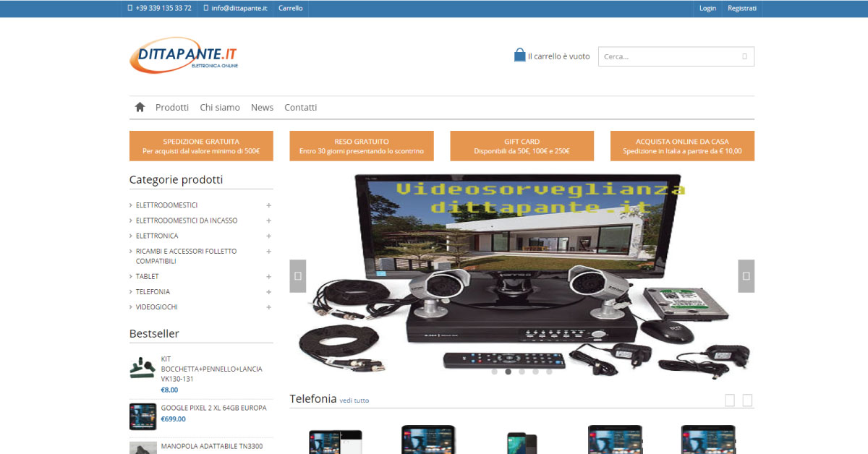Expand the VIDEOGIOCHI category plus sign
Screen dimensions: 868x454
(x=268, y=307)
